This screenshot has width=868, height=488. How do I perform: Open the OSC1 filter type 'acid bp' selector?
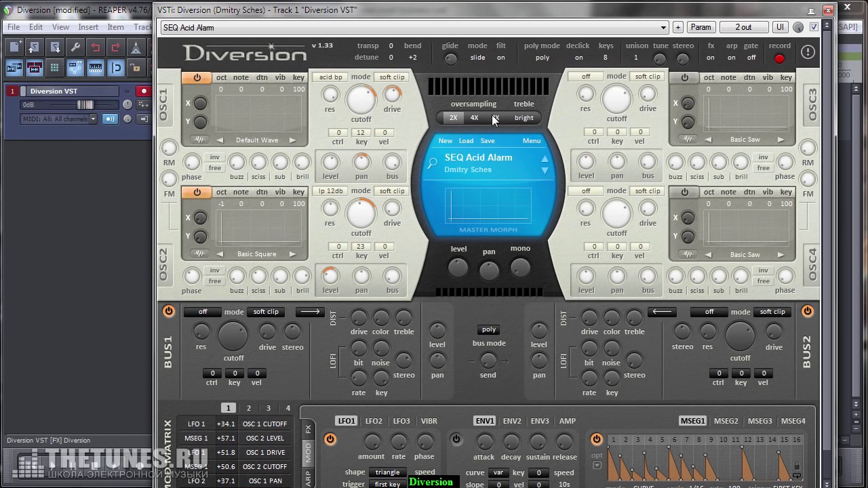[331, 77]
